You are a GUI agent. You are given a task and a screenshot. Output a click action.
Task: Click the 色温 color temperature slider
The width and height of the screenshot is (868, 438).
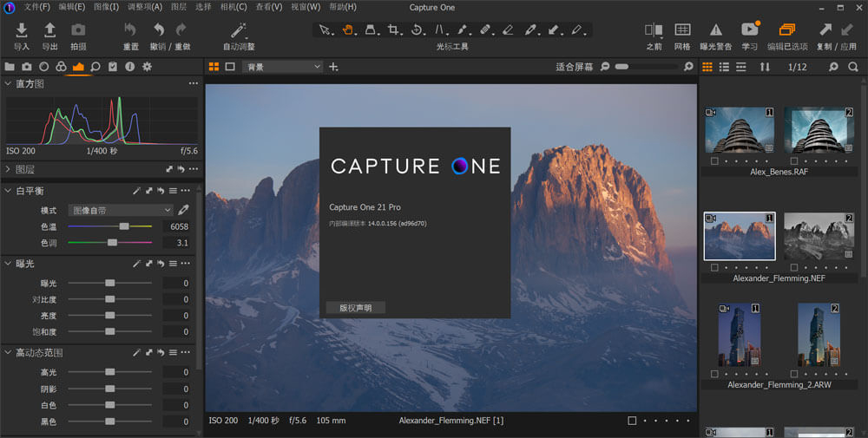click(124, 226)
